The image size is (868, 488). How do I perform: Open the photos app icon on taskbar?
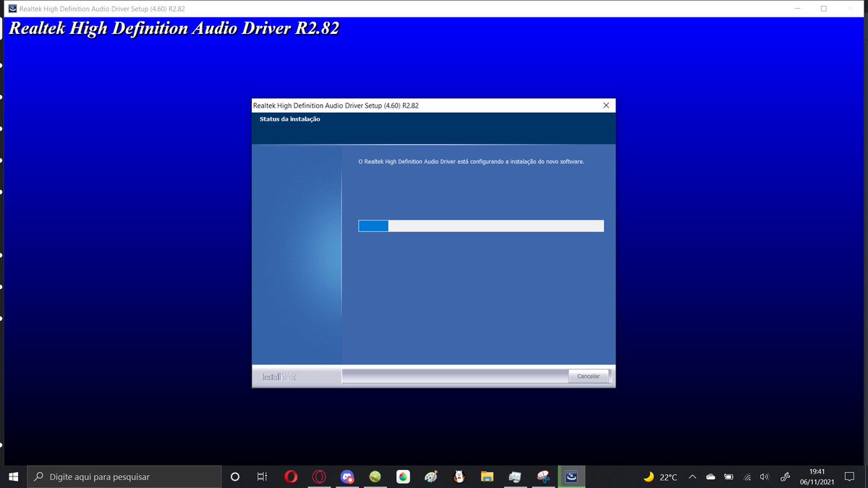515,477
